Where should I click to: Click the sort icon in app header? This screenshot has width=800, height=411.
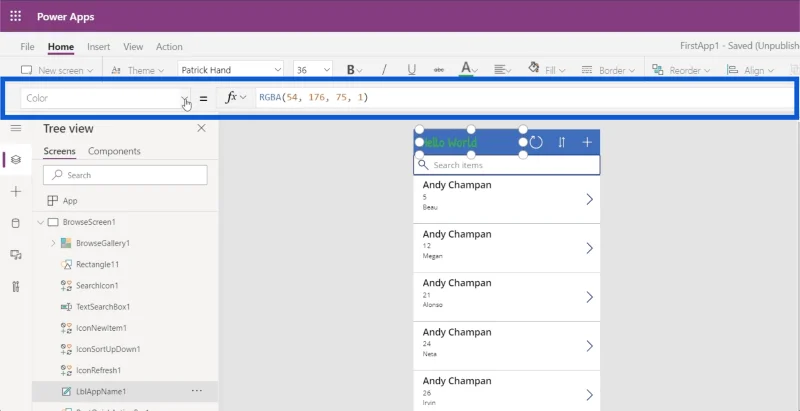(562, 142)
